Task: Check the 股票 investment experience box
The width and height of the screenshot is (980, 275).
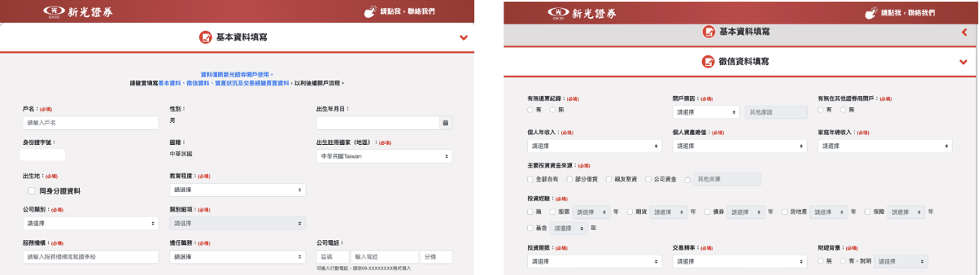Action: 552,212
